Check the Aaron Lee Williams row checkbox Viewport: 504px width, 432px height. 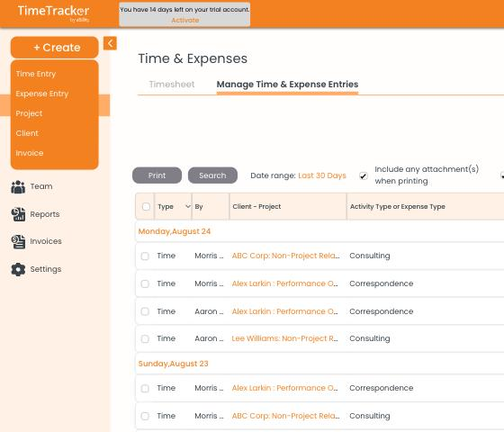tap(145, 338)
